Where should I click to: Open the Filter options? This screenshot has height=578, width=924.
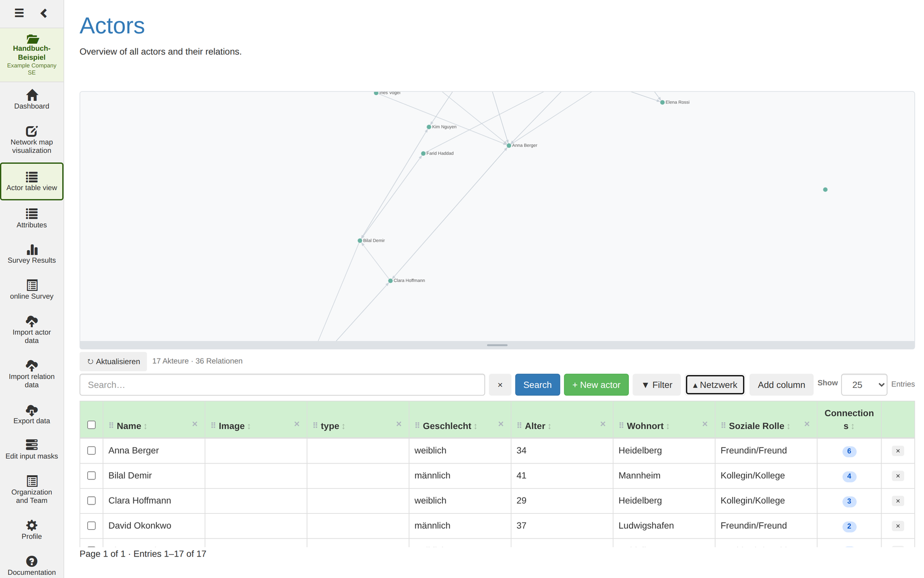pos(657,385)
